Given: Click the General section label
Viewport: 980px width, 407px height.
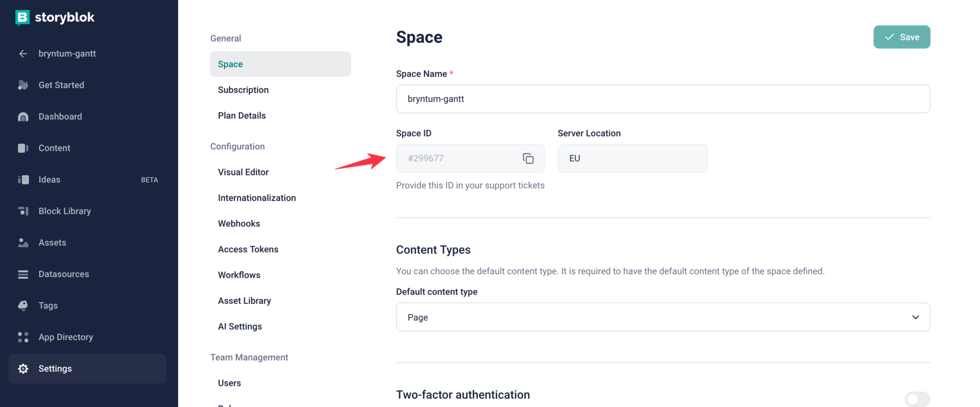Looking at the screenshot, I should [x=225, y=38].
